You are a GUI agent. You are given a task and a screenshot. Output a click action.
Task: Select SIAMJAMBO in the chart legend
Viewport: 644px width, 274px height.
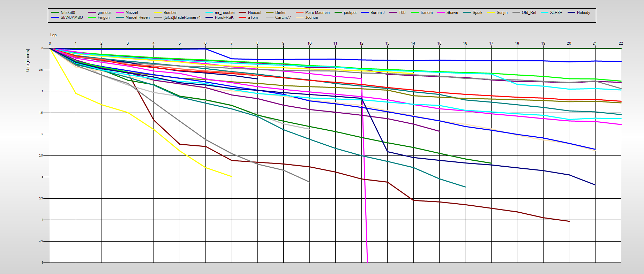coord(72,17)
